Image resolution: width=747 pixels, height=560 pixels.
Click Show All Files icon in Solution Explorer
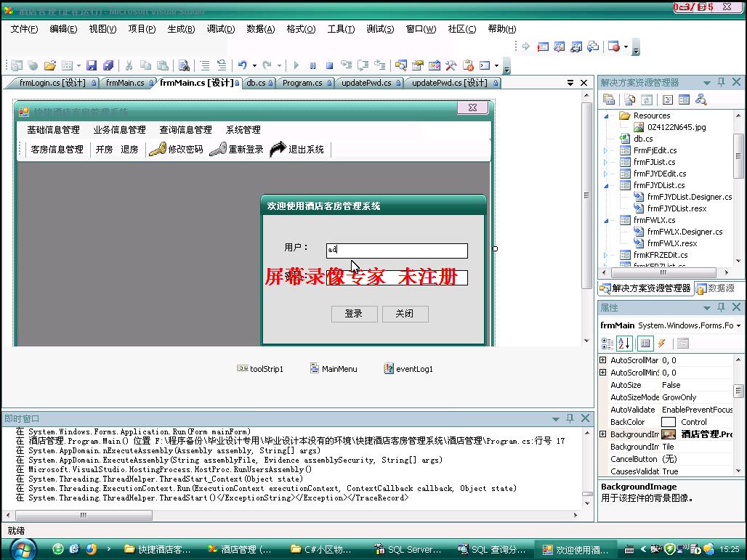coord(630,100)
